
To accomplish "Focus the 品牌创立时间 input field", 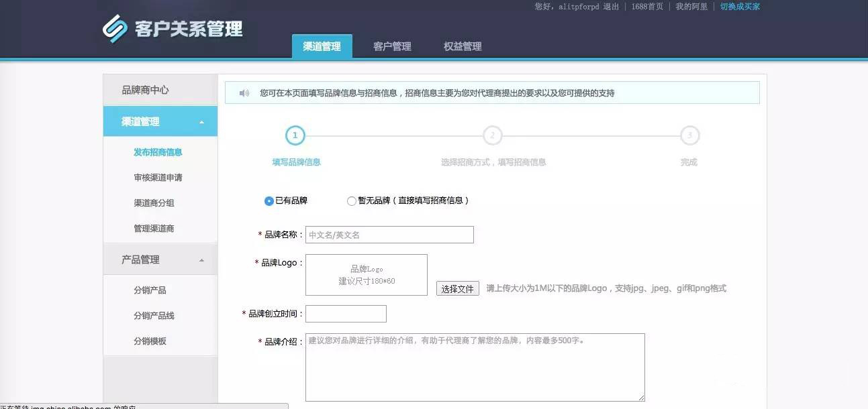I will (346, 314).
